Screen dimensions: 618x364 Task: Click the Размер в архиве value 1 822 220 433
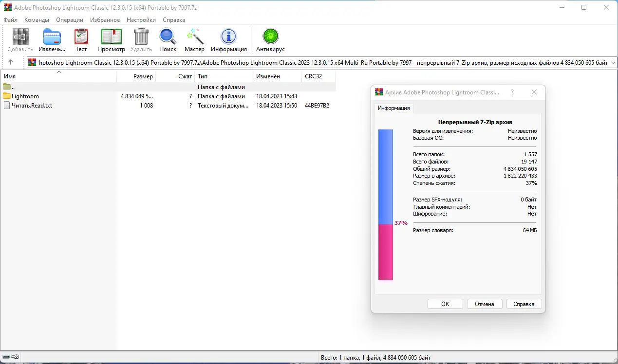coord(520,176)
